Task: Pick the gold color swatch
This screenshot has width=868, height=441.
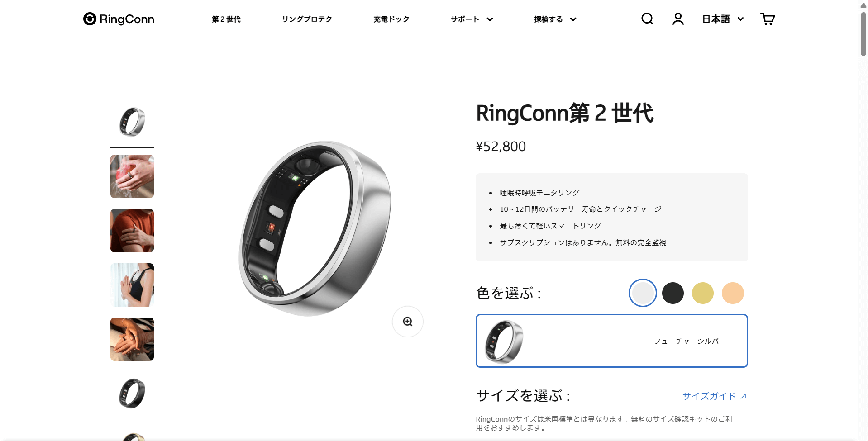Action: [x=703, y=293]
